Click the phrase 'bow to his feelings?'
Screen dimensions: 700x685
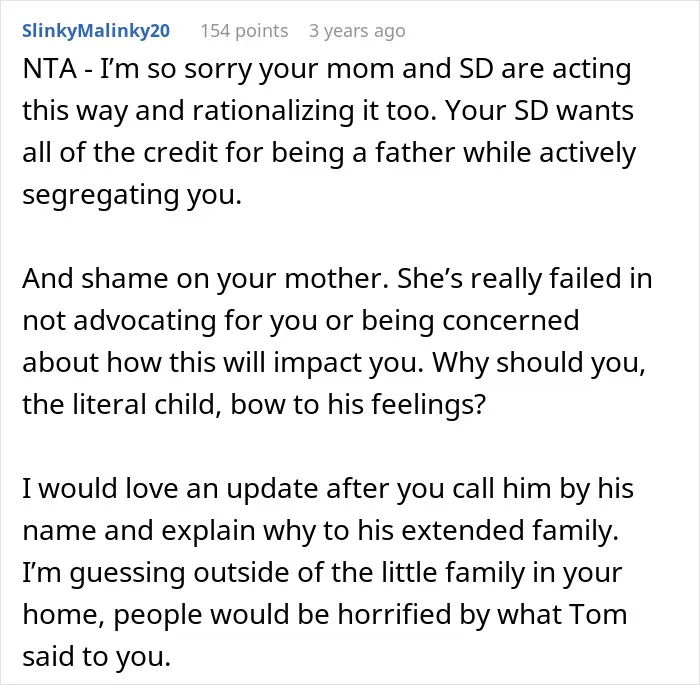pos(358,405)
